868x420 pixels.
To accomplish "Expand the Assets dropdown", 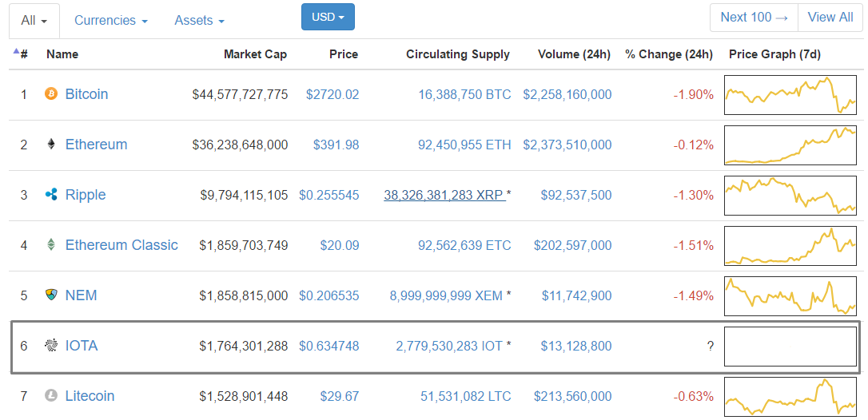I will [x=199, y=21].
